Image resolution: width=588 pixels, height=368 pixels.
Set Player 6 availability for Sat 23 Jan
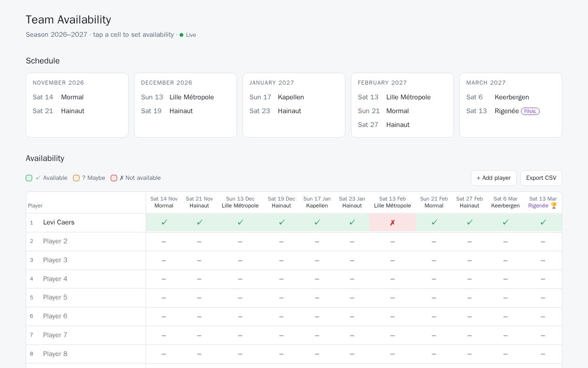[352, 317]
